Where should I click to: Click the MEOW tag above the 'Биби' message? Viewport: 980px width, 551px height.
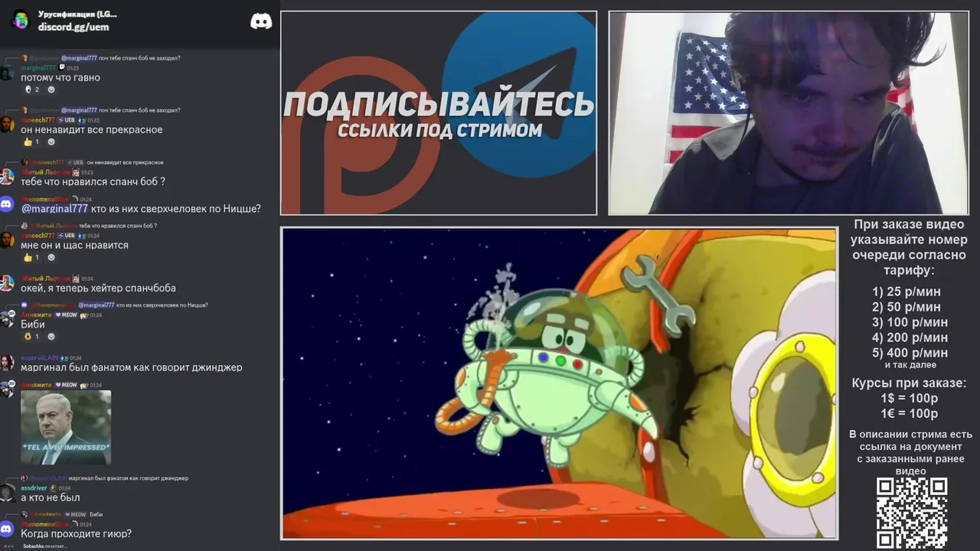coord(65,315)
